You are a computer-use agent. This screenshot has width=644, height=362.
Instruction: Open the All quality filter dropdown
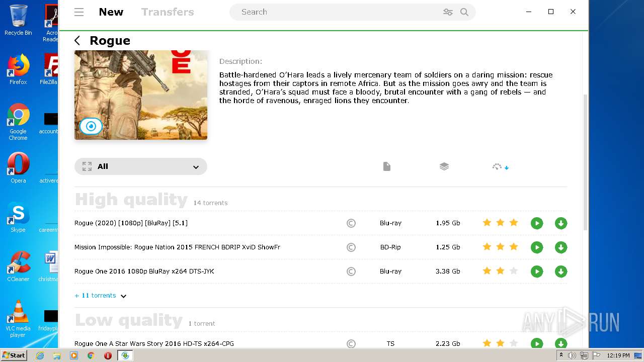[141, 166]
